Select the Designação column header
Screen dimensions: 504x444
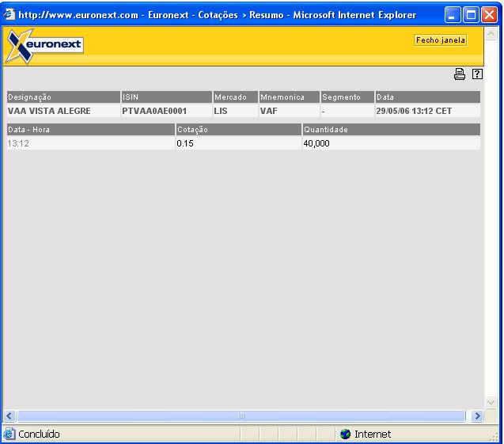point(63,97)
